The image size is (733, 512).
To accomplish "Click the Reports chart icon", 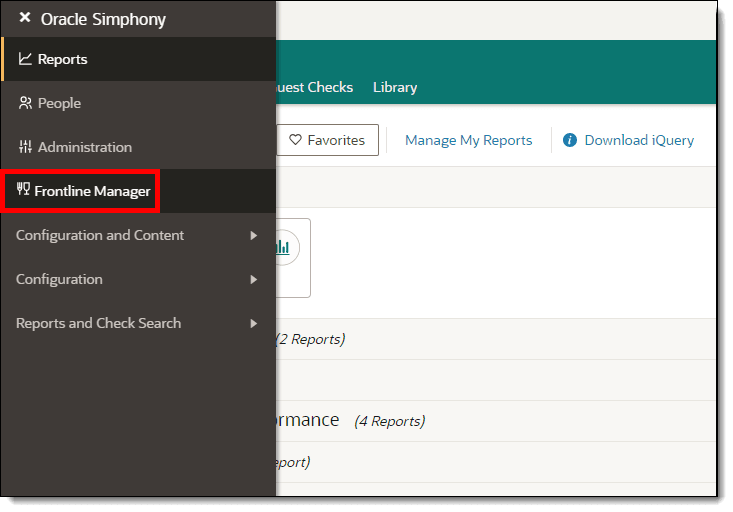I will click(x=25, y=59).
